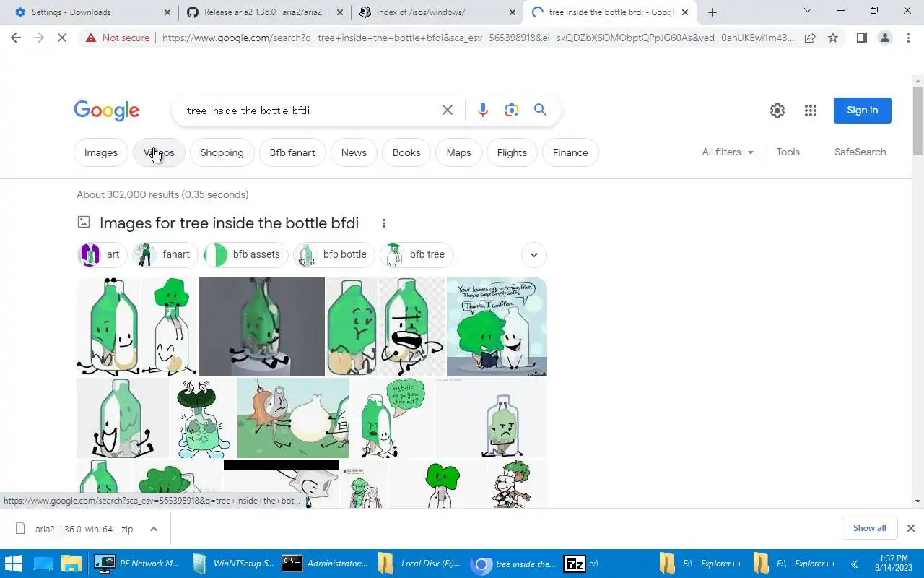Open the tab search dropdown
Screen dimensions: 924x578
[x=808, y=11]
